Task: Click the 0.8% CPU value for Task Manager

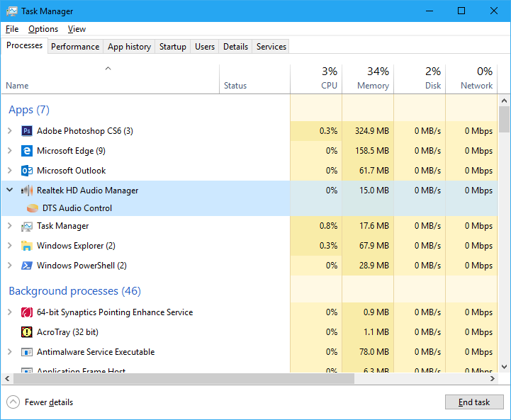Action: pos(328,226)
